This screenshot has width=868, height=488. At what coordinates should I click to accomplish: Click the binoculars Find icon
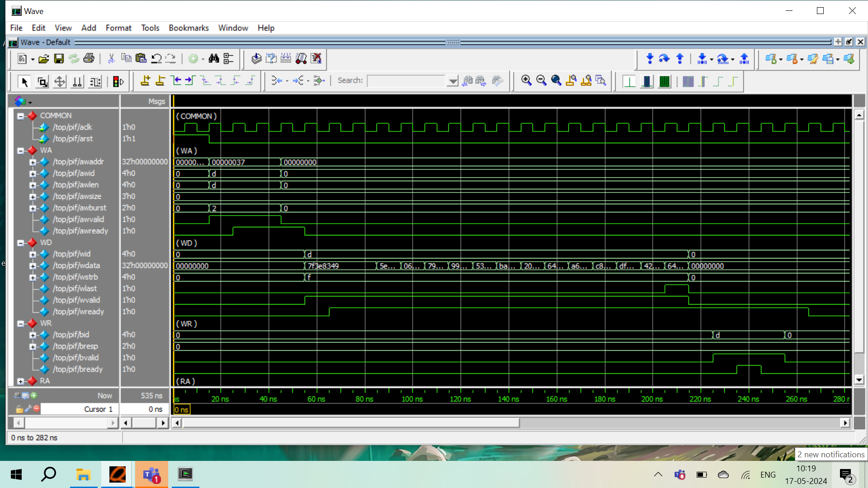point(213,59)
